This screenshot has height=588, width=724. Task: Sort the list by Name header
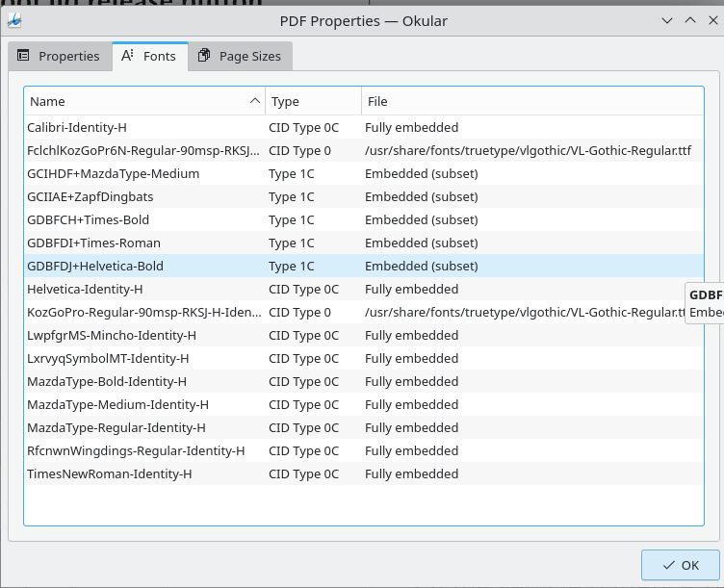tap(144, 102)
